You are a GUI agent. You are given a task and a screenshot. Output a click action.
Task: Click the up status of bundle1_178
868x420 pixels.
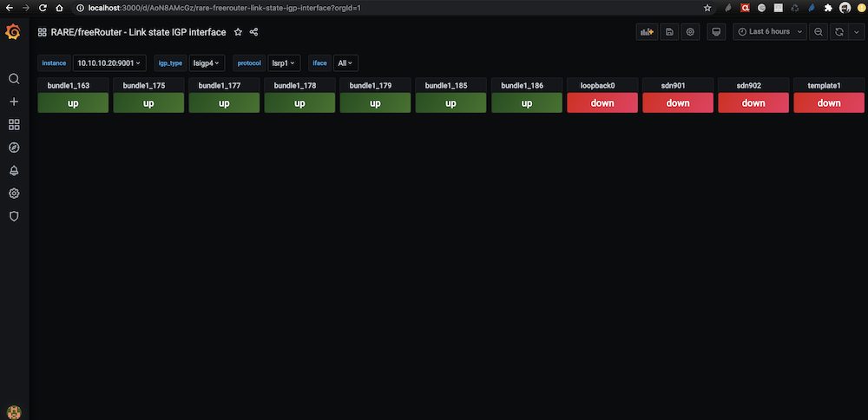(x=299, y=103)
